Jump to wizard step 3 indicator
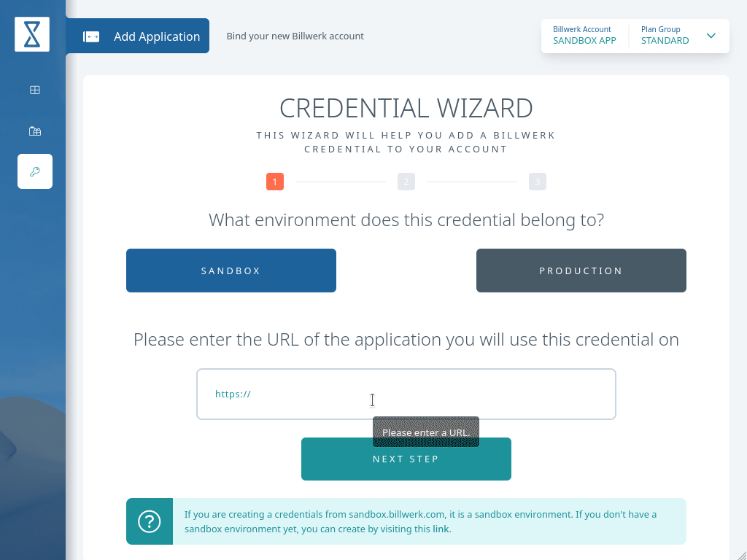Screen dimensions: 747x560 tap(538, 182)
